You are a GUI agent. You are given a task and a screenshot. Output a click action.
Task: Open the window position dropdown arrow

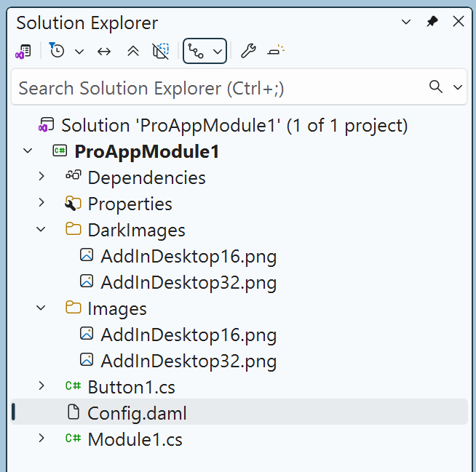[x=406, y=22]
